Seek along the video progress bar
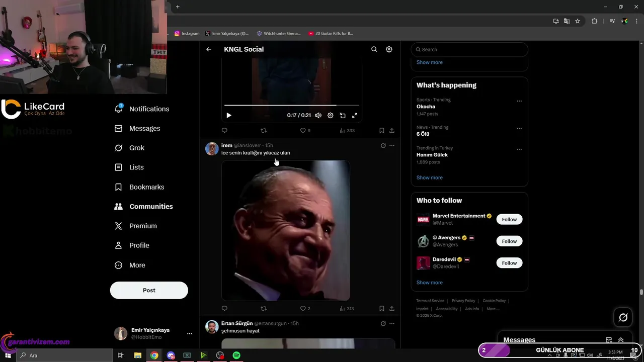 pyautogui.click(x=292, y=105)
